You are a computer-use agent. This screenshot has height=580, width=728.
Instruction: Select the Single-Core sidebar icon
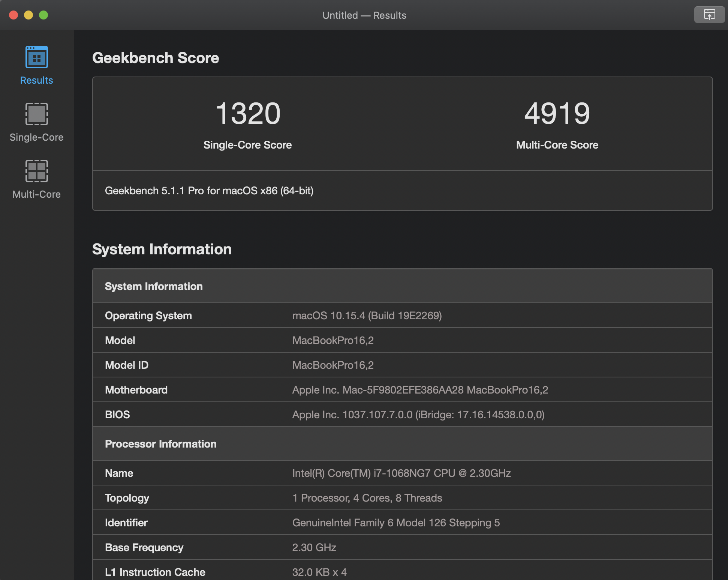(x=36, y=114)
